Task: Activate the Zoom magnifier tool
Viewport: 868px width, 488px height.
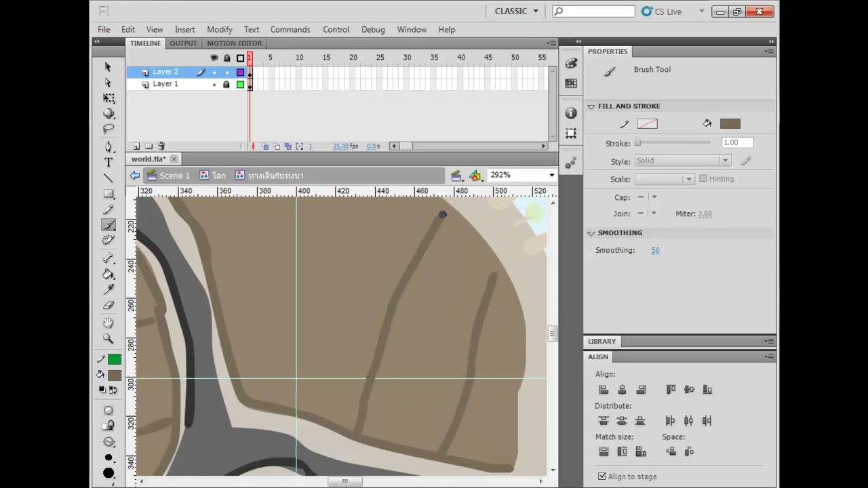Action: [108, 338]
